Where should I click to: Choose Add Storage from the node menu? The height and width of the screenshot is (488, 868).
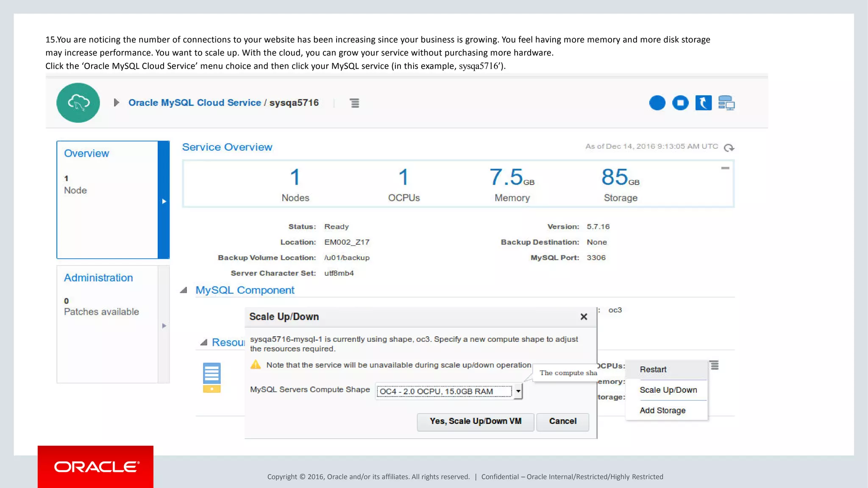pos(667,410)
